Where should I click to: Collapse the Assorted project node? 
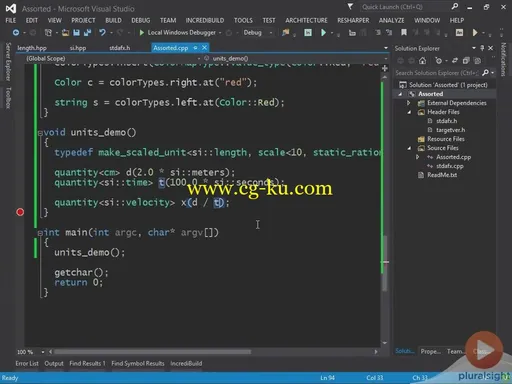tap(400, 94)
